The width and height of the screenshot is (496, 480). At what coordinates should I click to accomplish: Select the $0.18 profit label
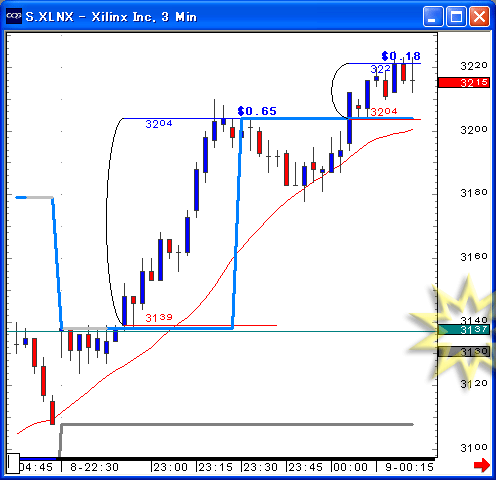pyautogui.click(x=401, y=56)
